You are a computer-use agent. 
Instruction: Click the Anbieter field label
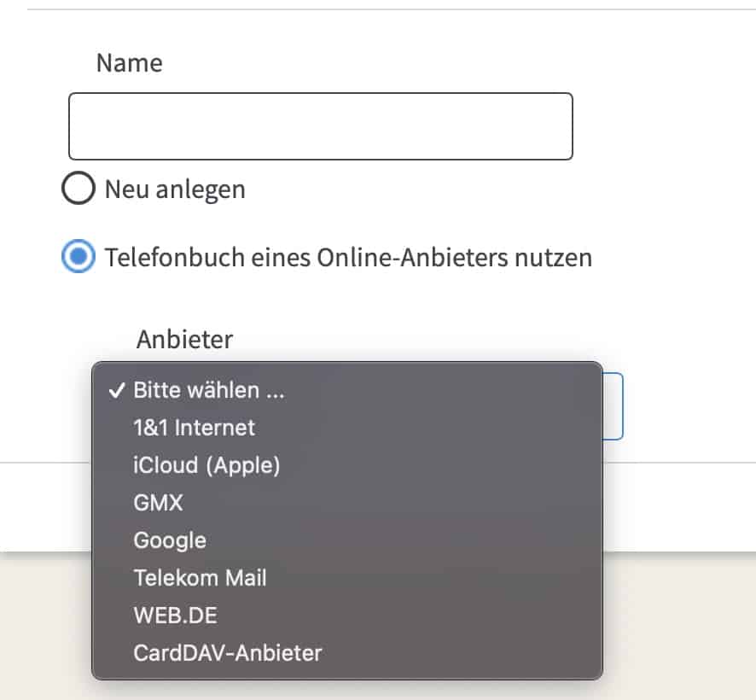click(x=184, y=339)
